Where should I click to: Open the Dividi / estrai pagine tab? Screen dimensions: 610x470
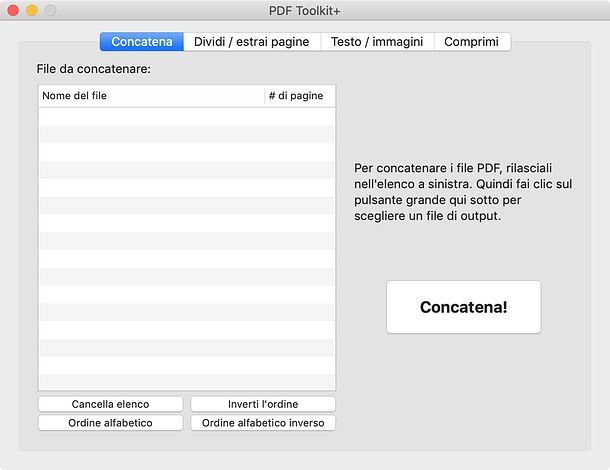[251, 42]
